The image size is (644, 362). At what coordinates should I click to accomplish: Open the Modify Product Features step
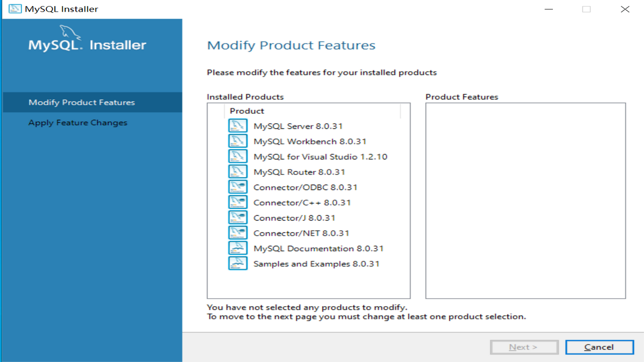point(82,102)
